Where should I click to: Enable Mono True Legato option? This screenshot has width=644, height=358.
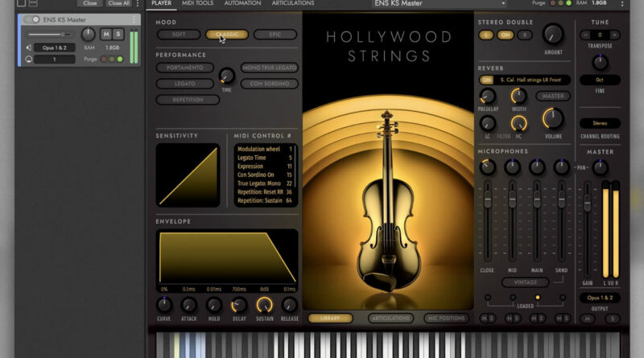pos(269,68)
